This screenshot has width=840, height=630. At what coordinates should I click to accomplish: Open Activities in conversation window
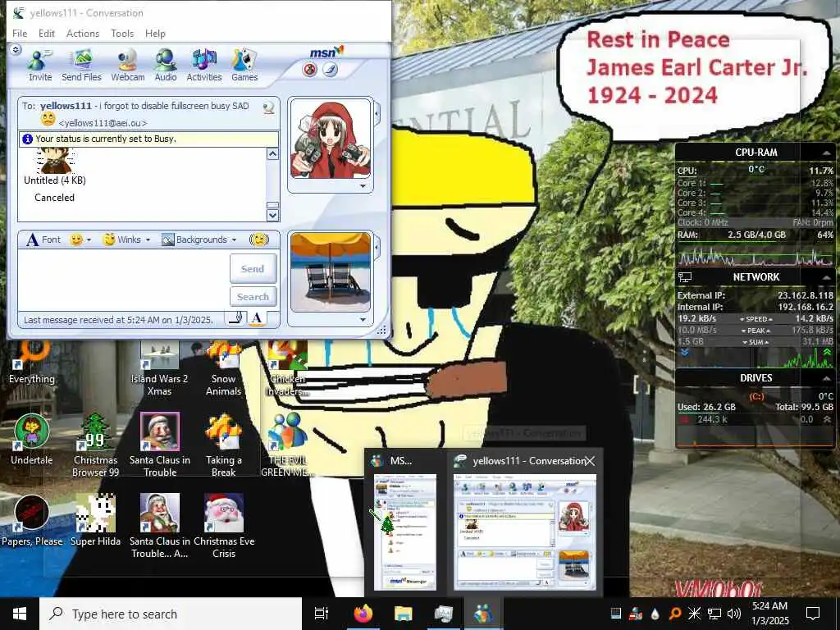204,65
